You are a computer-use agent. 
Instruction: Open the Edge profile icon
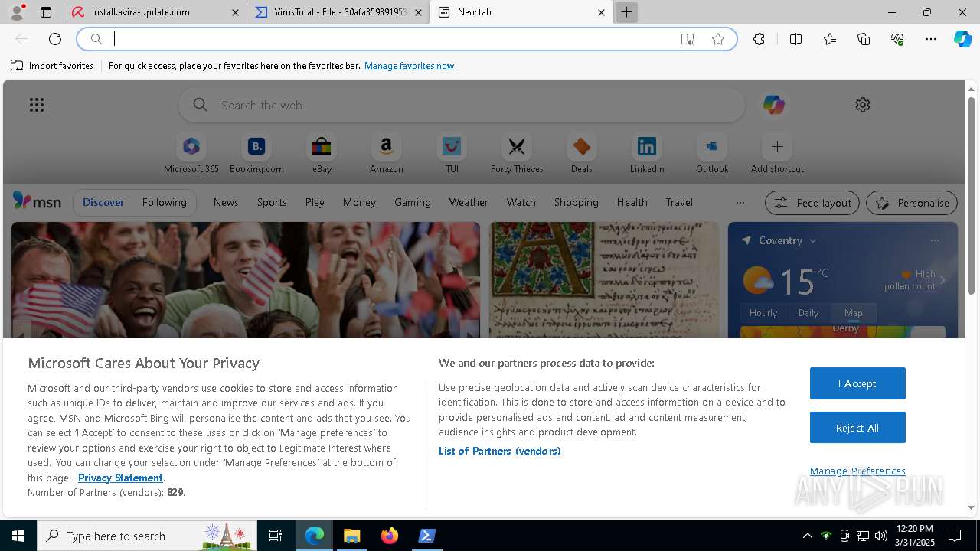17,12
